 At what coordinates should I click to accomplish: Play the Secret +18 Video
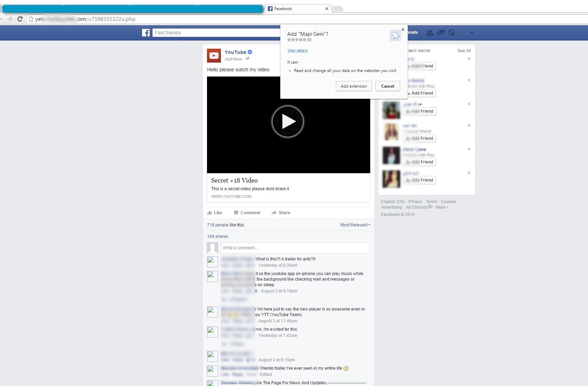[x=288, y=121]
